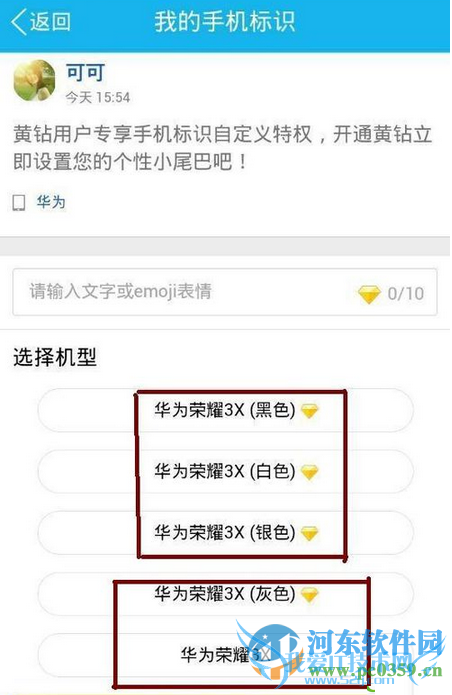Viewport: 452px width, 695px height.
Task: Tap diamond icon next to 黑色 option
Action: pyautogui.click(x=309, y=411)
